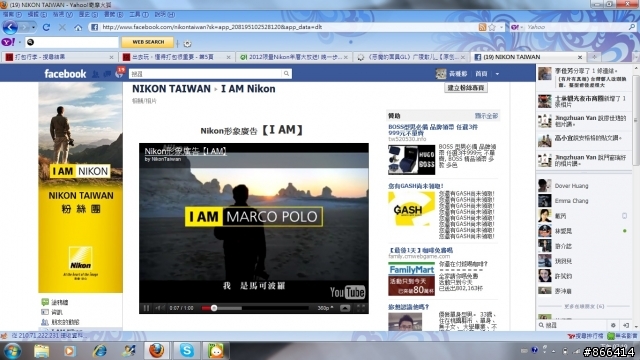Switch to Firefox in taskbar
This screenshot has width=640, height=360.
coord(156,351)
